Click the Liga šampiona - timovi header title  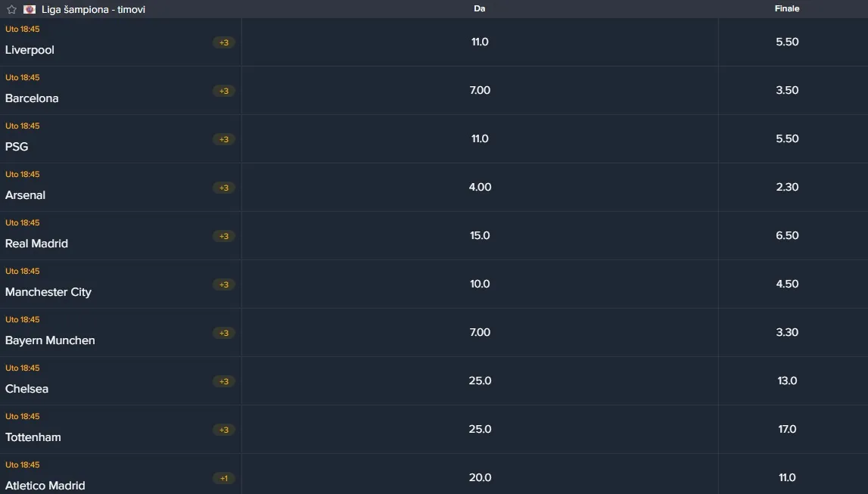point(93,10)
